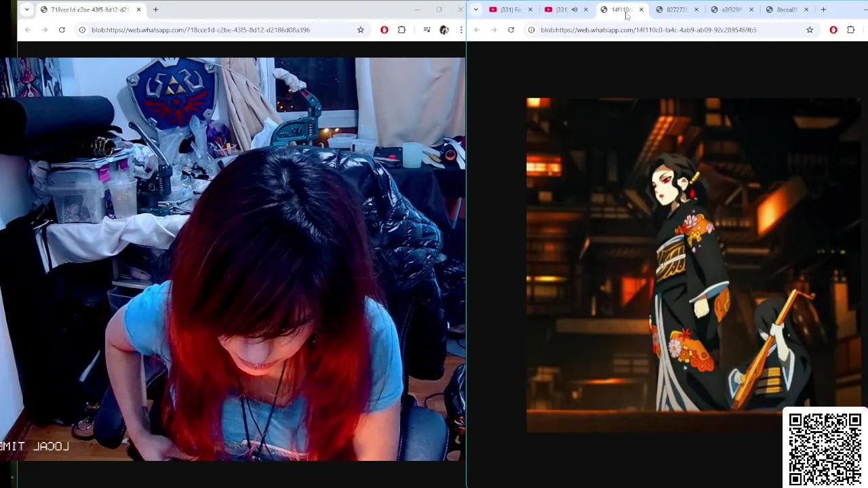Open a new tab in left browser window
The width and height of the screenshot is (868, 488).
tap(155, 9)
